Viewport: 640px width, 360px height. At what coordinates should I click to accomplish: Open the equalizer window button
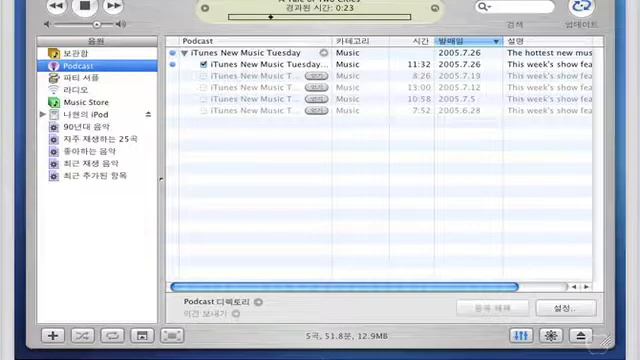[x=521, y=336]
